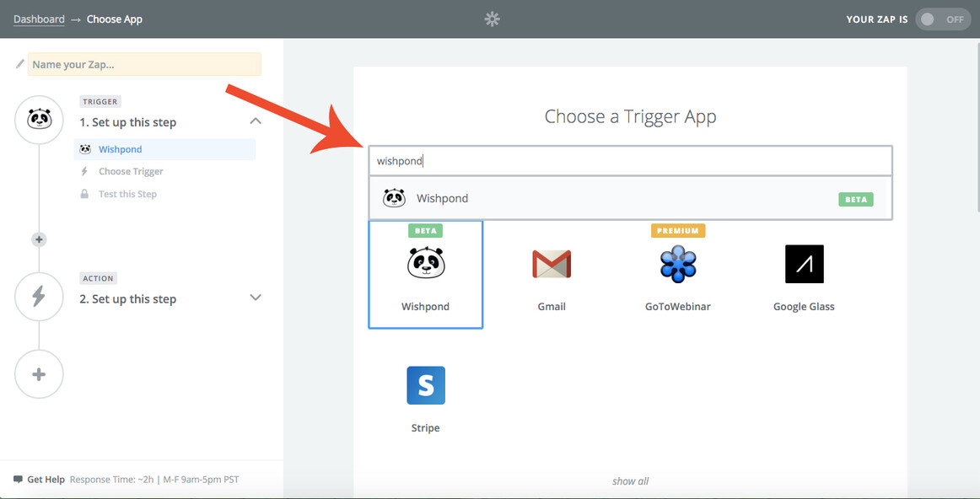Click the trigger app search field

coord(630,161)
